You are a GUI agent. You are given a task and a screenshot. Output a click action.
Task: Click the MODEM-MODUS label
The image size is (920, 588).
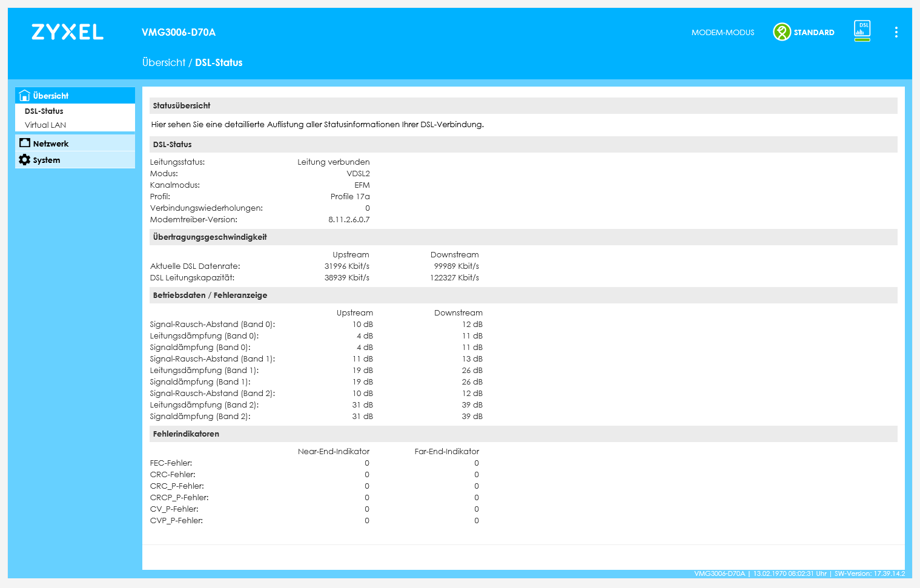click(x=723, y=33)
